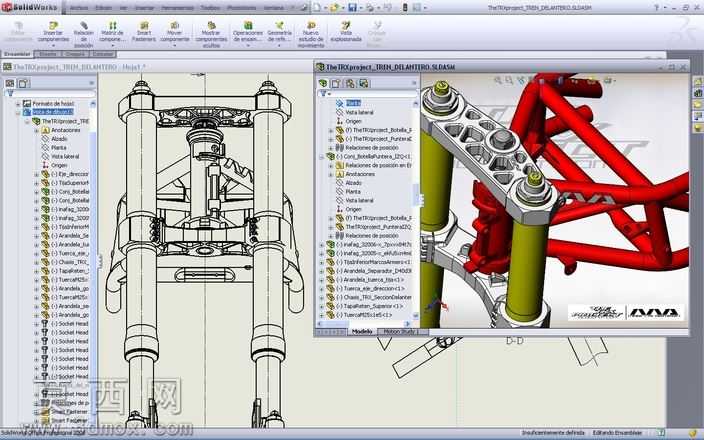This screenshot has height=440, width=704.
Task: Collapse drawing window's feature tree panel arrow
Action: click(92, 83)
